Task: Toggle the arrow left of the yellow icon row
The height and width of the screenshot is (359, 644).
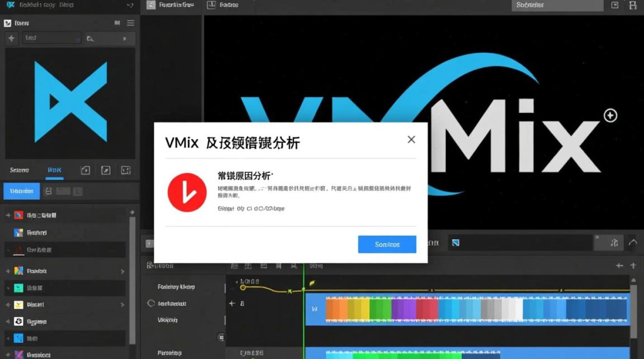Action: click(x=8, y=304)
